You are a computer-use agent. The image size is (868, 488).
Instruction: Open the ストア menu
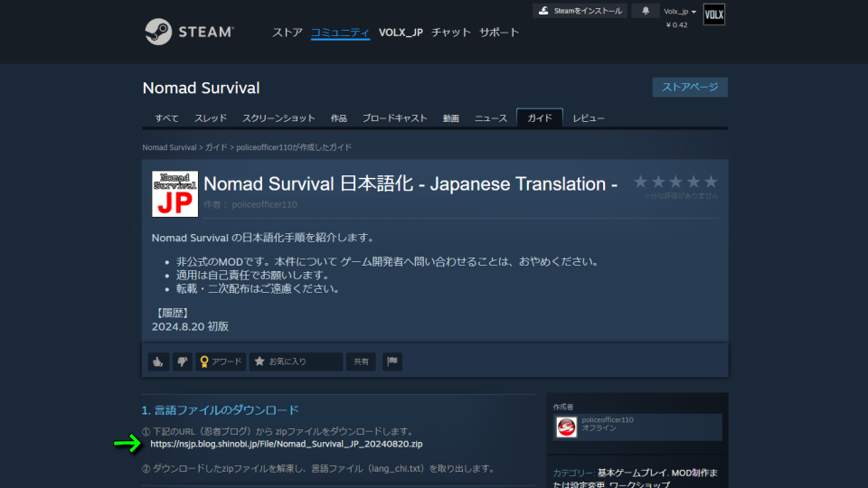click(287, 33)
